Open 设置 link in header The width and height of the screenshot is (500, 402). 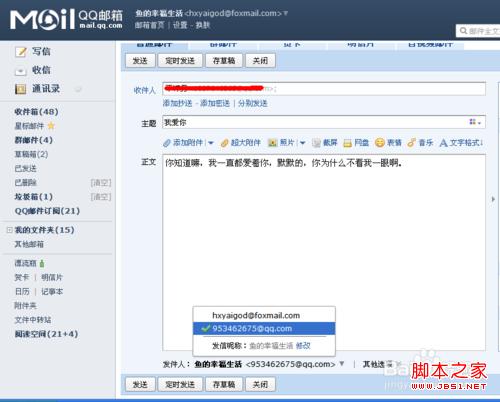[180, 25]
